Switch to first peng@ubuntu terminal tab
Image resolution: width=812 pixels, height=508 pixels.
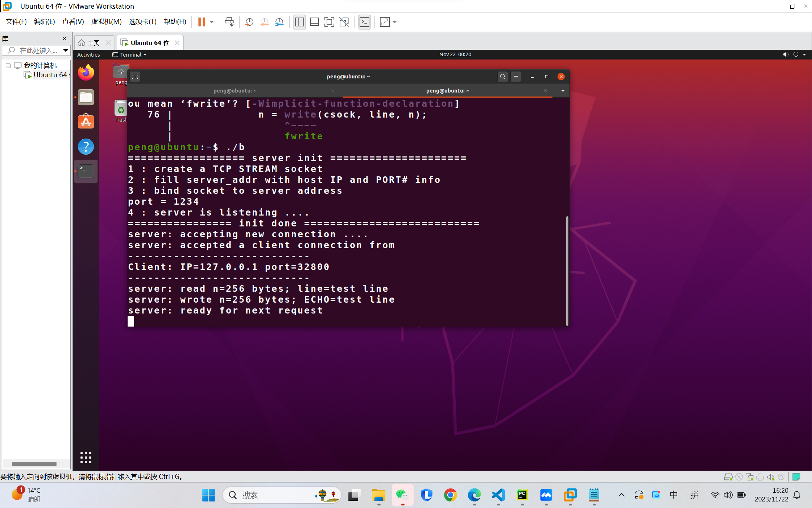click(x=235, y=91)
